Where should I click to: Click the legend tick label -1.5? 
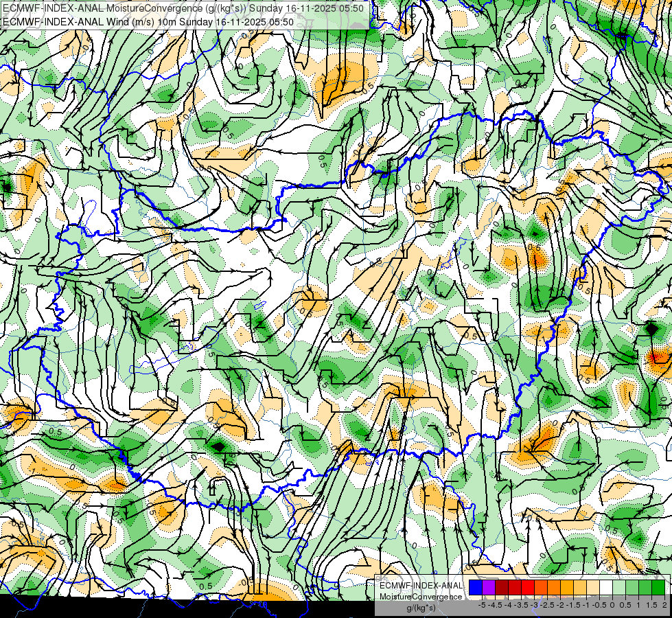573,605
